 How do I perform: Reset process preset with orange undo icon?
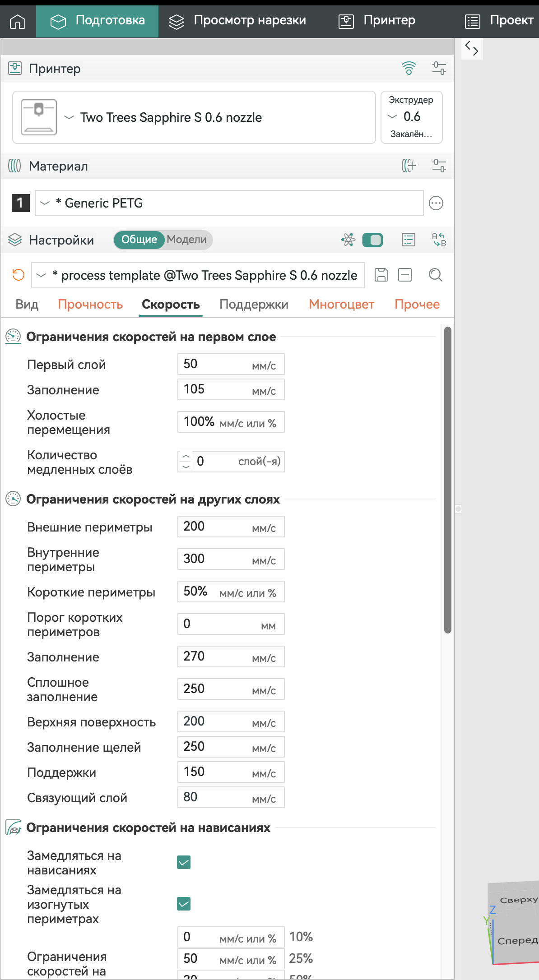point(19,275)
